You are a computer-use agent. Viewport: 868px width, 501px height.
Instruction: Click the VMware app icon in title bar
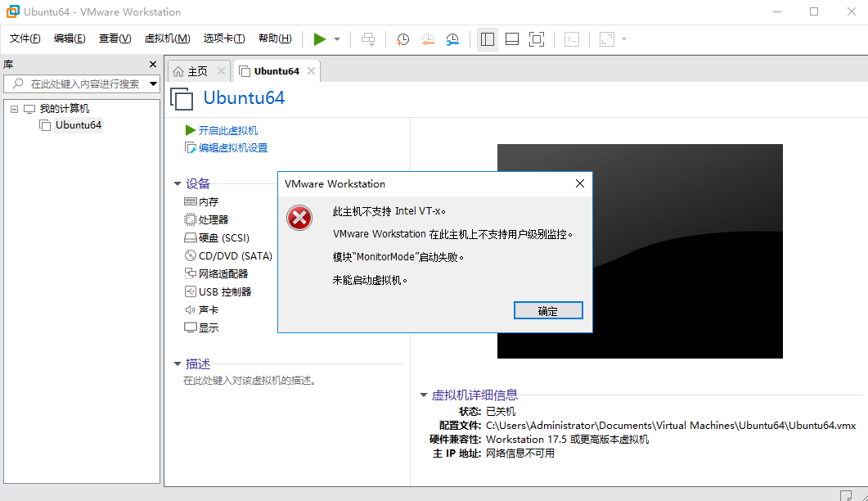click(13, 11)
